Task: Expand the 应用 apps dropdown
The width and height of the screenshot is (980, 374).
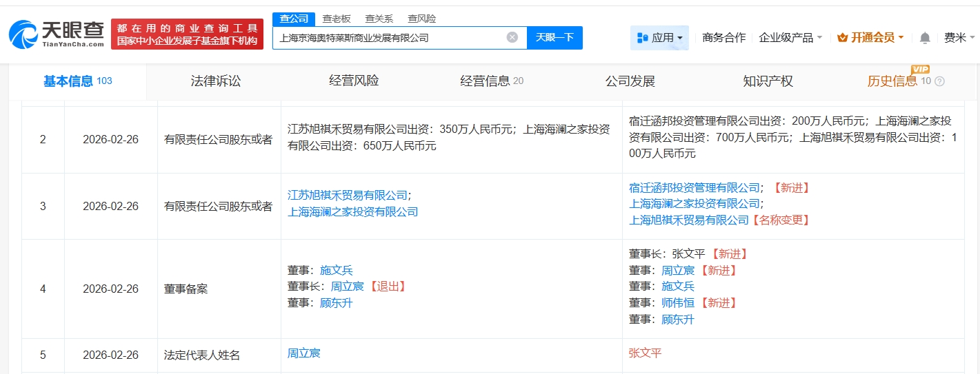Action: coord(659,38)
